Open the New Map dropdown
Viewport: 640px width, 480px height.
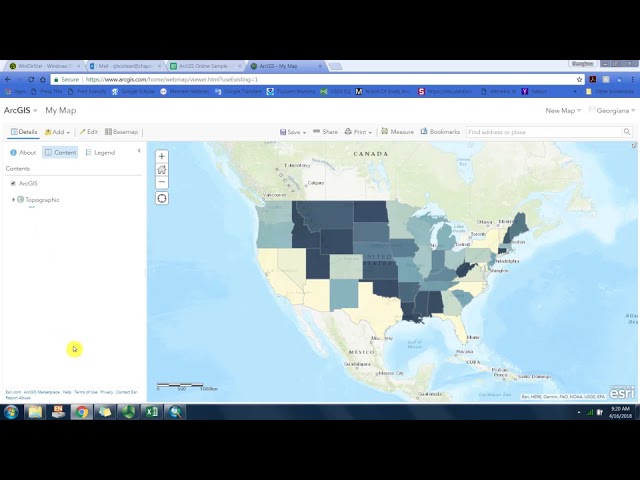(x=563, y=111)
